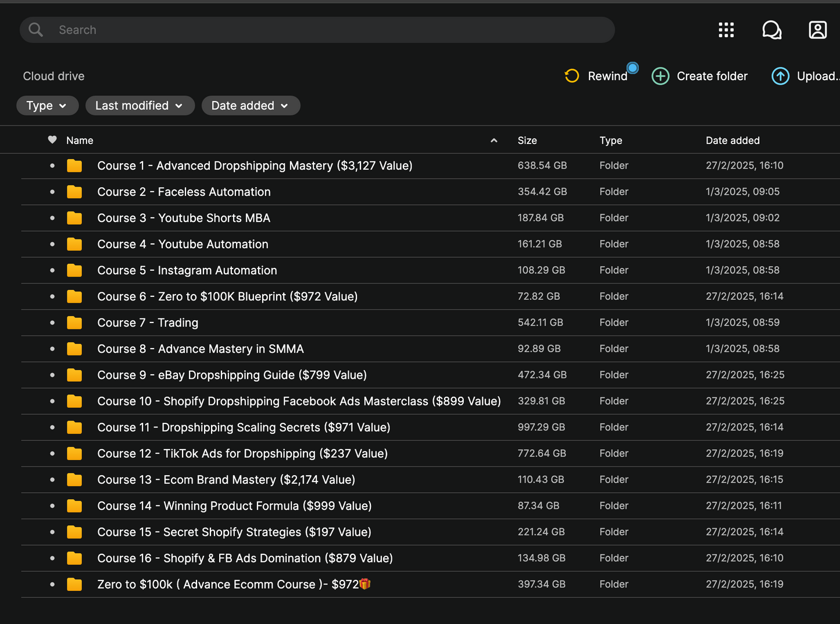Toggle sort direction arrow in Name column
The image size is (840, 624).
point(494,141)
